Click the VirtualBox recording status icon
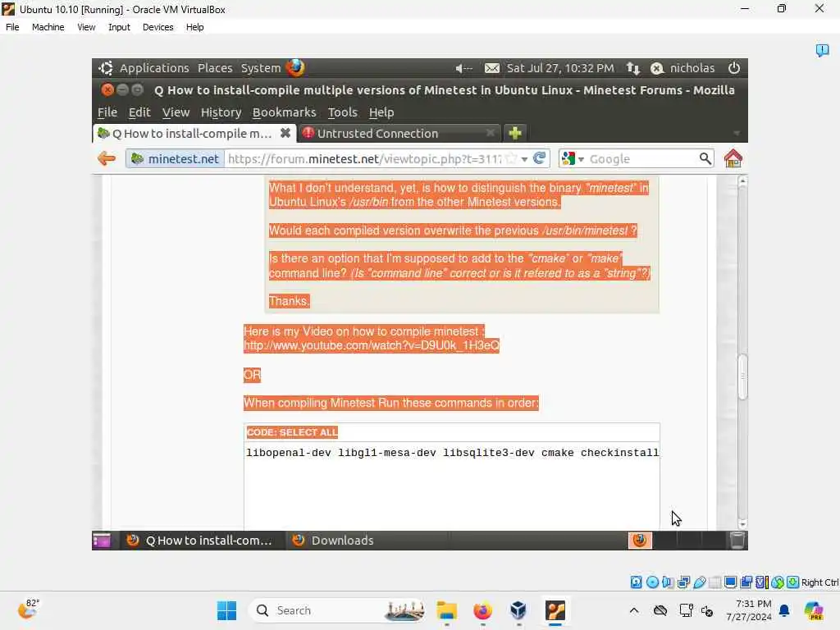Image resolution: width=840 pixels, height=630 pixels. click(746, 582)
